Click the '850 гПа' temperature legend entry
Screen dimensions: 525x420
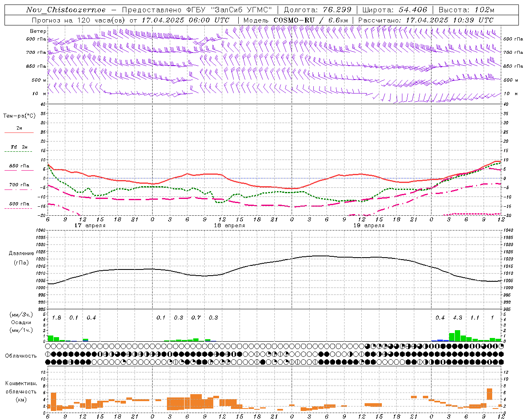tap(19, 166)
